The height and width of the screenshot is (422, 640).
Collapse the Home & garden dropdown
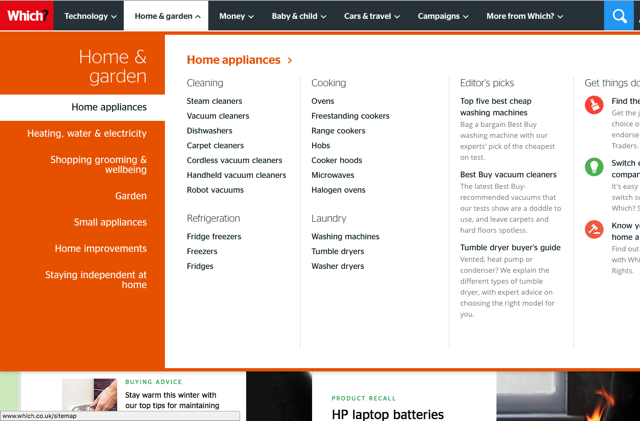[167, 16]
